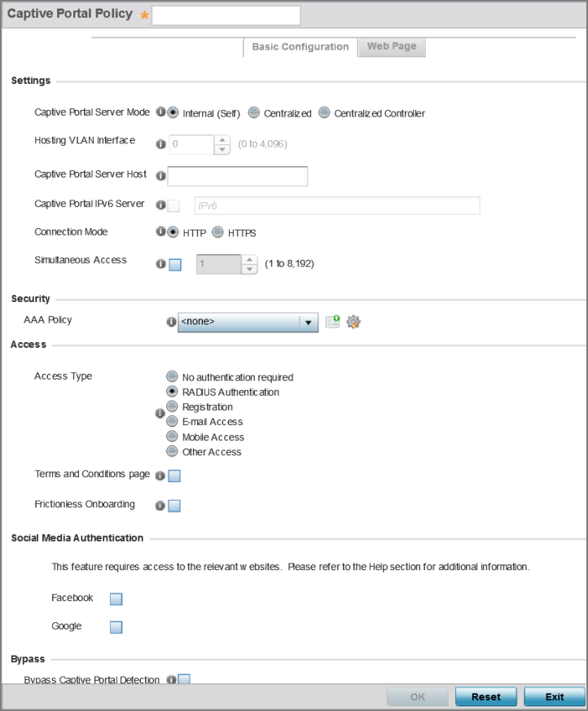Screen dimensions: 588x711
Task: Select Centralized Controller server mode
Action: pos(324,112)
